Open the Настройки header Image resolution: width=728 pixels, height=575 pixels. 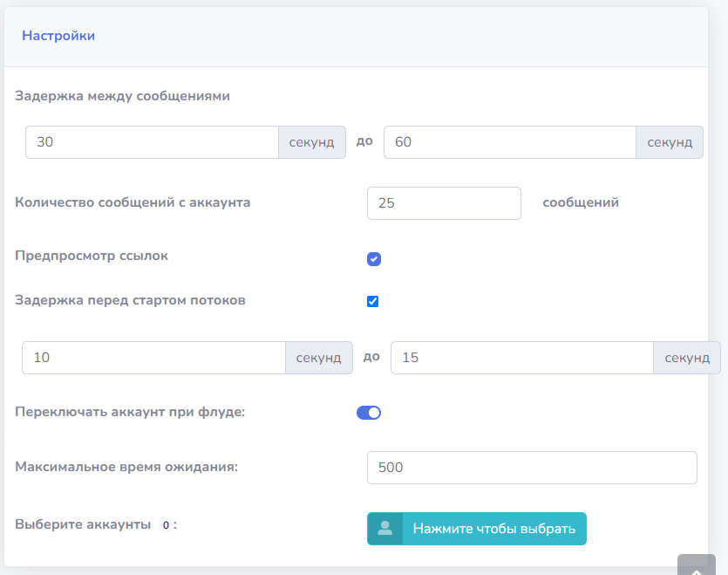coord(58,36)
